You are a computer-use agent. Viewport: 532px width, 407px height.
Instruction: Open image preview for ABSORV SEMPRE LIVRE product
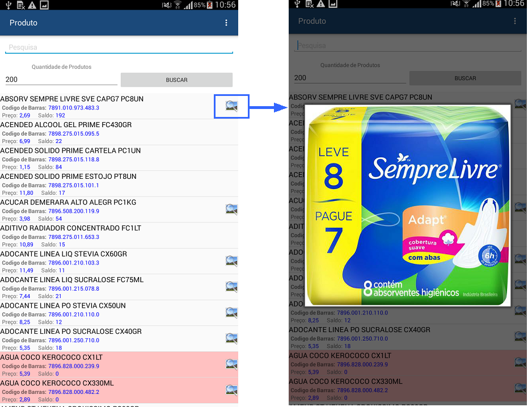pyautogui.click(x=232, y=106)
